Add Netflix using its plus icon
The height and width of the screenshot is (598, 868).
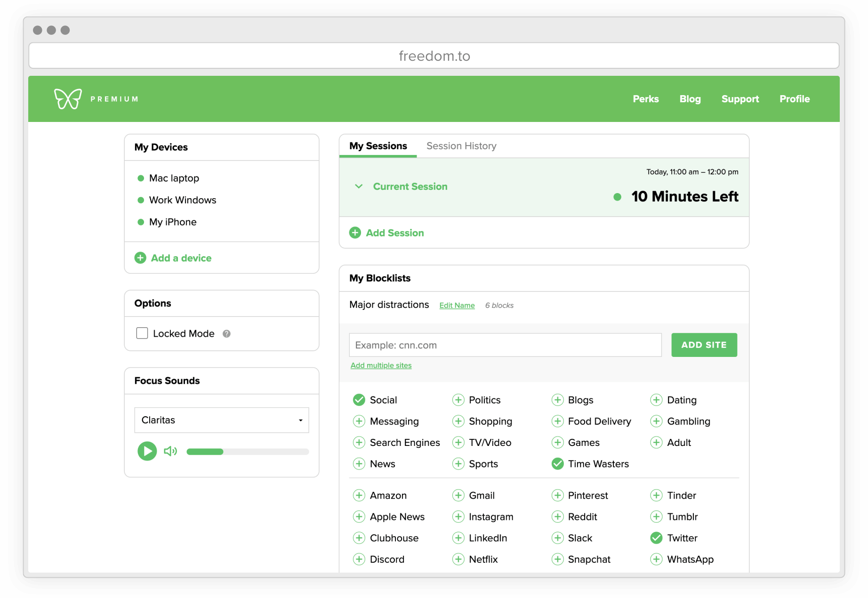(458, 559)
